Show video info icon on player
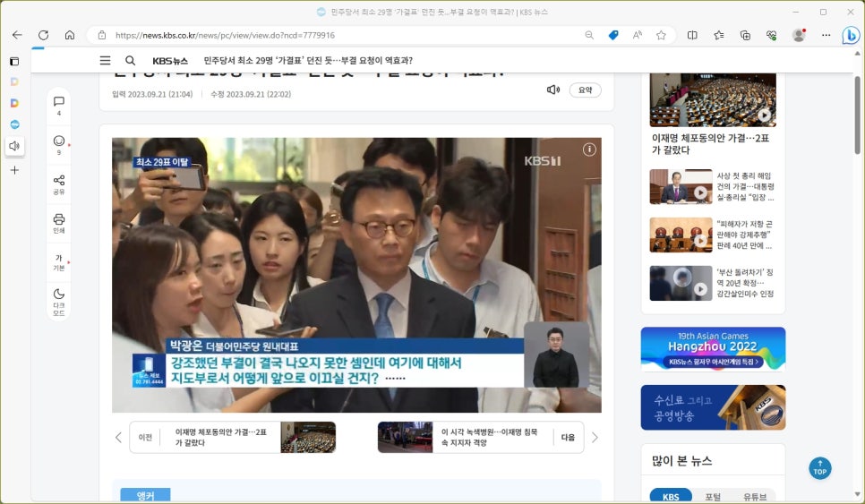The height and width of the screenshot is (504, 865). [589, 149]
